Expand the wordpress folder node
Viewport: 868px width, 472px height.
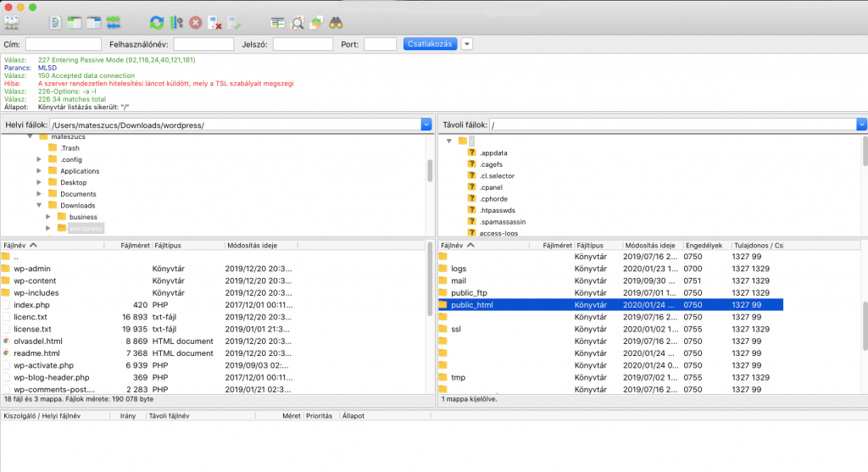(x=48, y=229)
